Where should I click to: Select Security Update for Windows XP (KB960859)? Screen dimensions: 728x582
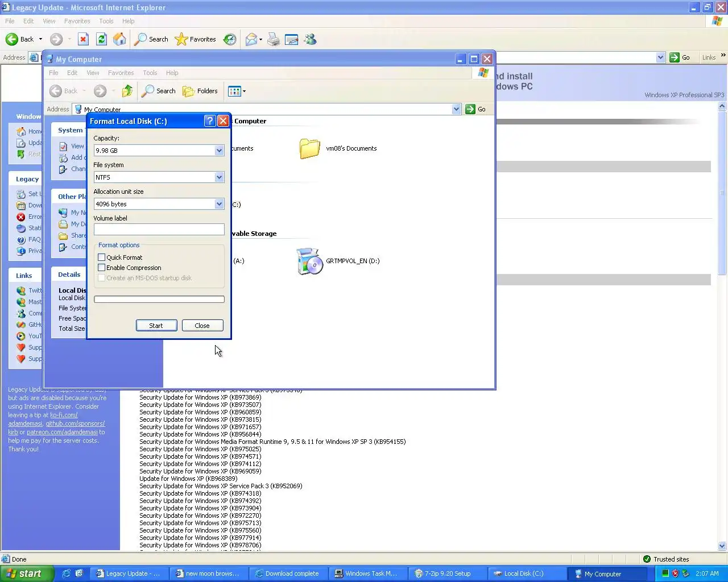pyautogui.click(x=201, y=412)
